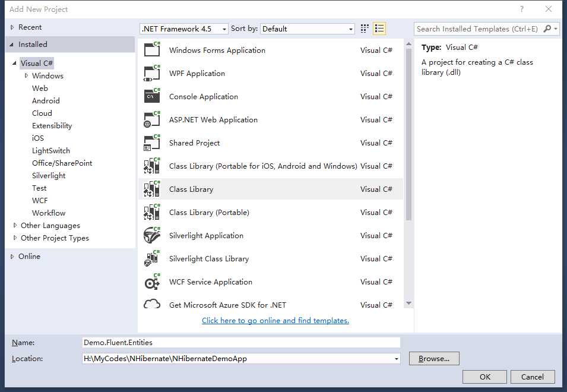Select LightSwitch category

pyautogui.click(x=51, y=150)
